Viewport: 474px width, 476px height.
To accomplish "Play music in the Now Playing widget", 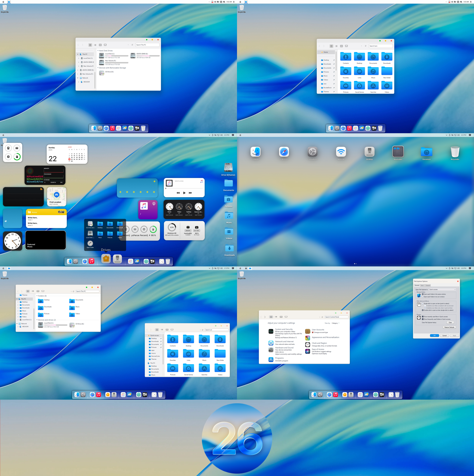I will coord(184,193).
